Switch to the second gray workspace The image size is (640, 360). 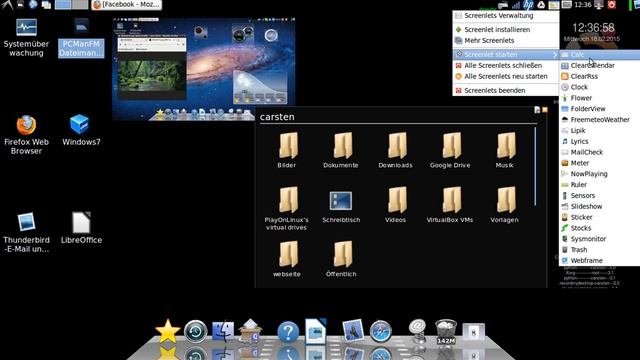(x=80, y=5)
